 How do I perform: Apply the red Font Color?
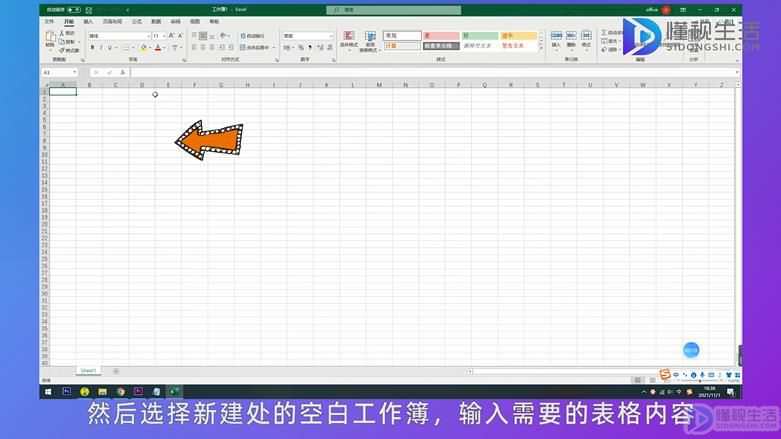158,47
